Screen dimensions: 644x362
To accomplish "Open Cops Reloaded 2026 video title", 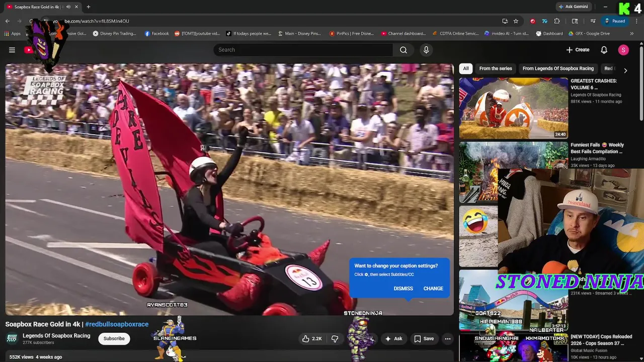I will [x=601, y=340].
